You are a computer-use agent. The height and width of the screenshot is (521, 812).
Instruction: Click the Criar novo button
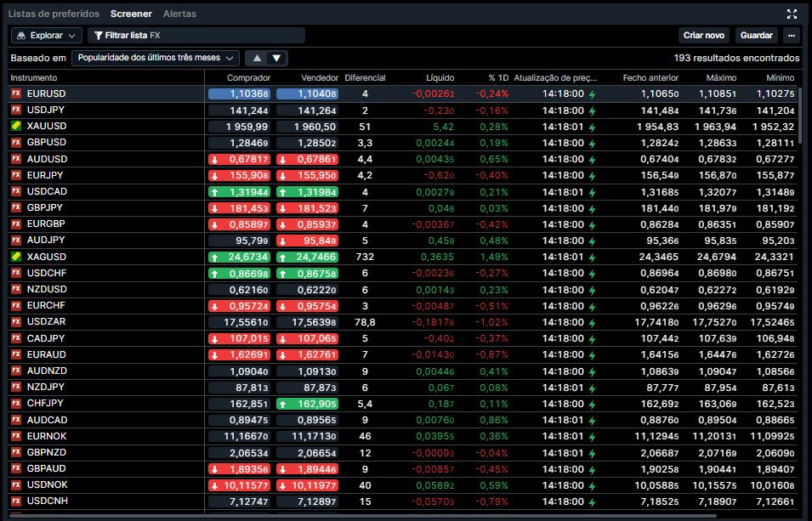tap(704, 35)
